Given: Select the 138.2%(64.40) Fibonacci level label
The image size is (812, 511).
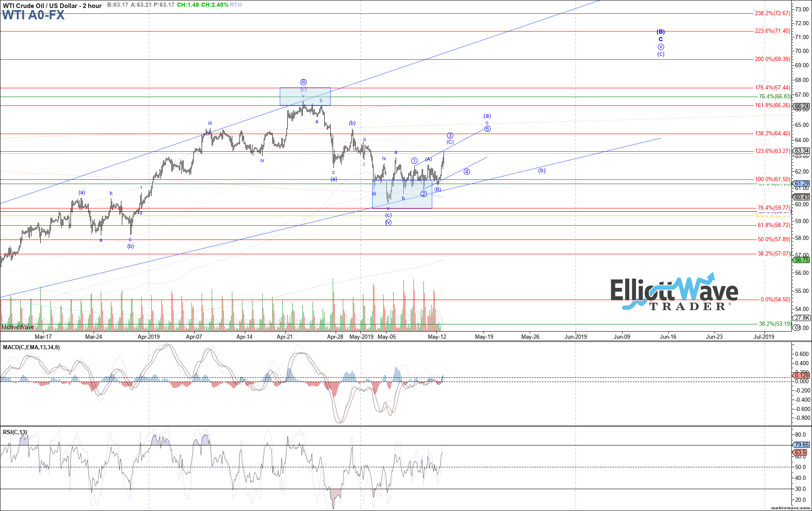Looking at the screenshot, I should (772, 134).
